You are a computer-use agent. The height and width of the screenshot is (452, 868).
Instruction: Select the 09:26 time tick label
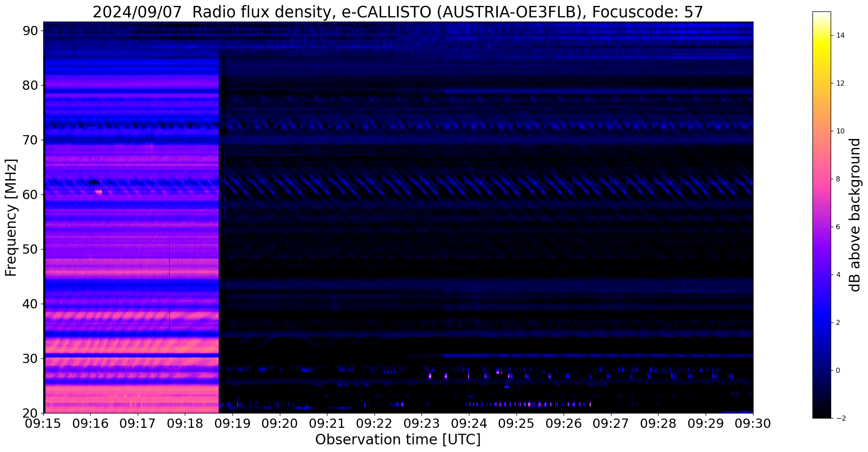[x=564, y=424]
